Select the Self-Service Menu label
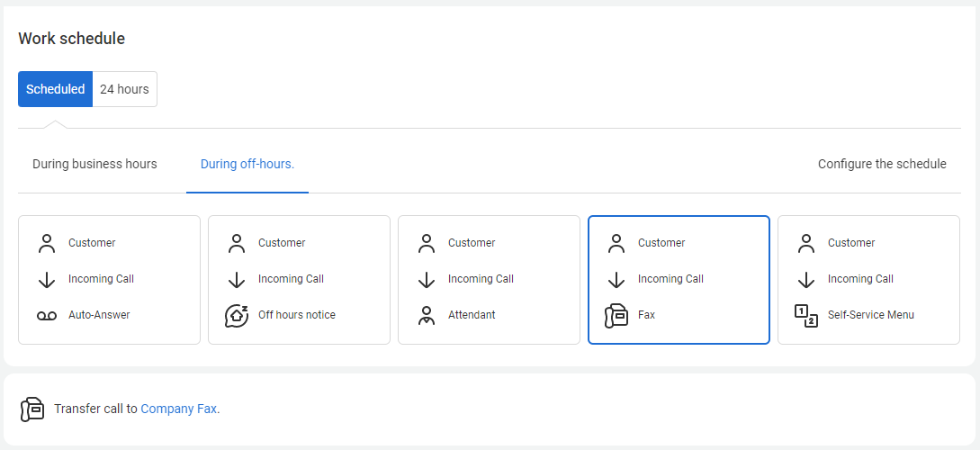Screen dimensions: 980x450 (870, 315)
